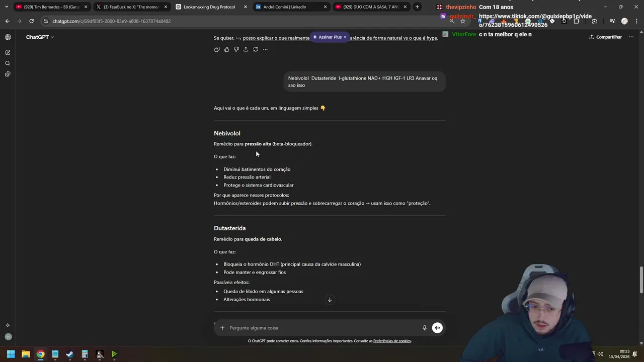Jump to bottom with down arrow button
This screenshot has height=362, width=644.
pos(330,300)
